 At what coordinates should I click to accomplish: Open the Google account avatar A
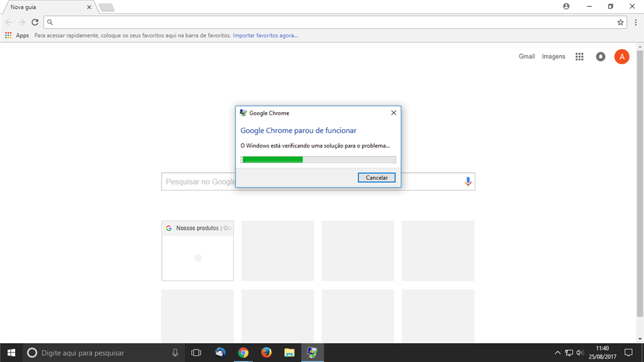coord(621,57)
